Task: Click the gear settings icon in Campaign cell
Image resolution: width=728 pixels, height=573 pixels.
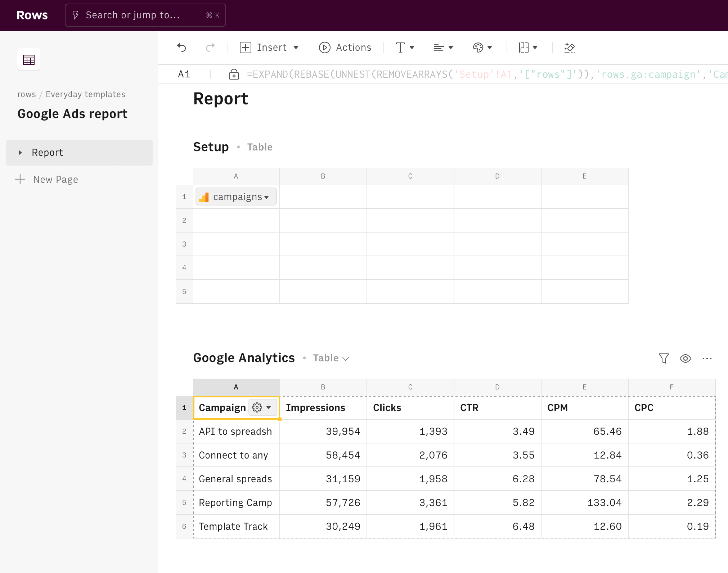Action: click(x=257, y=407)
